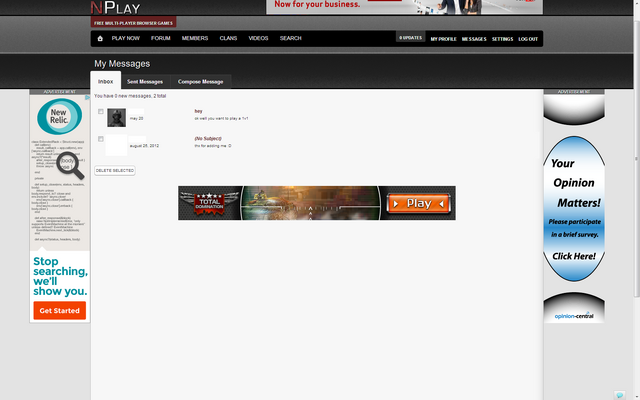This screenshot has width=640, height=400.
Task: Open the '(No Subject)' message
Action: pos(208,138)
